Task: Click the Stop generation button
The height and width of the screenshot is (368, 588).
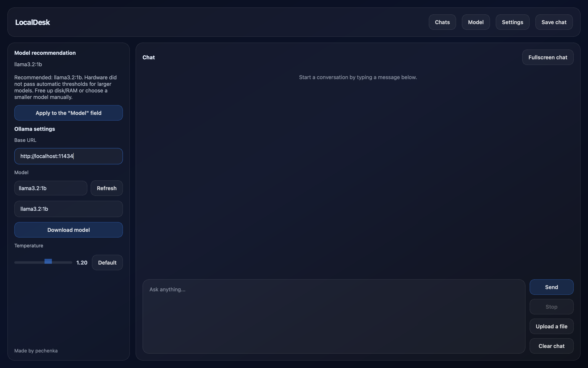Action: (551, 307)
